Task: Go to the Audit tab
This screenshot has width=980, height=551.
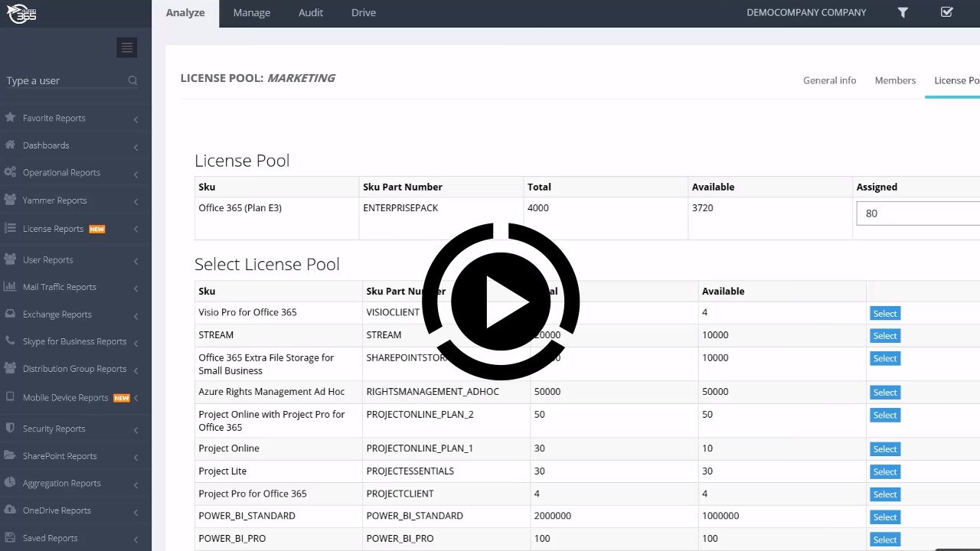Action: coord(311,13)
